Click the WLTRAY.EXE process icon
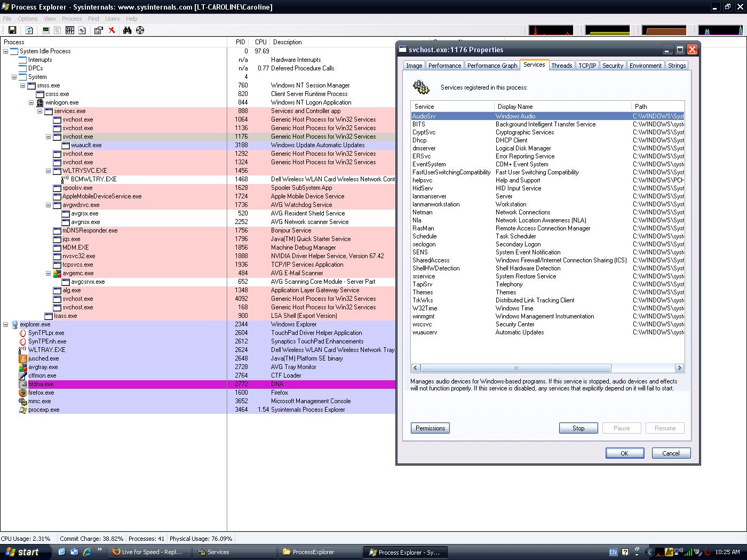The width and height of the screenshot is (747, 560). [x=23, y=350]
